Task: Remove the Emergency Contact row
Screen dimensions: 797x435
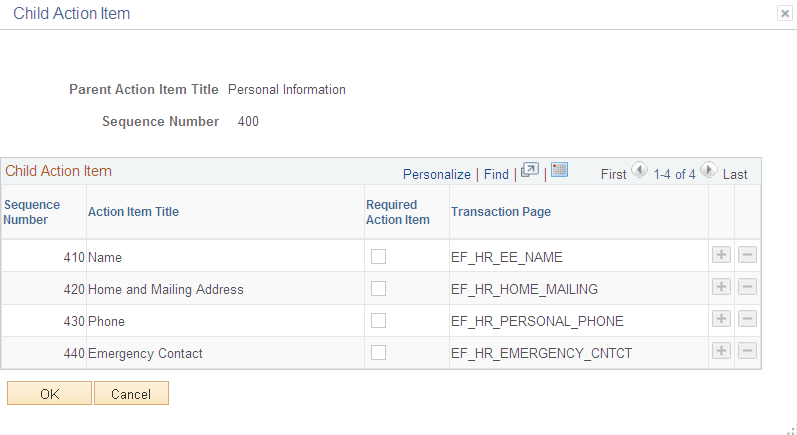Action: (x=747, y=351)
